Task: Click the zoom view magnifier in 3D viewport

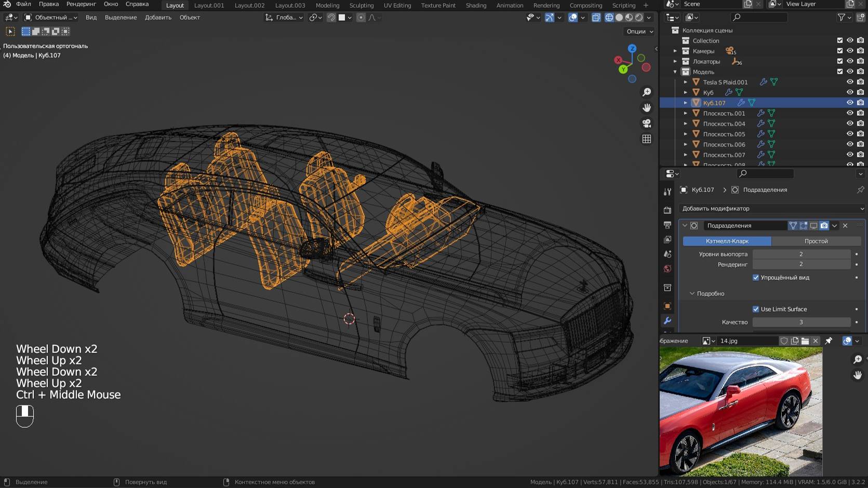Action: pos(647,92)
